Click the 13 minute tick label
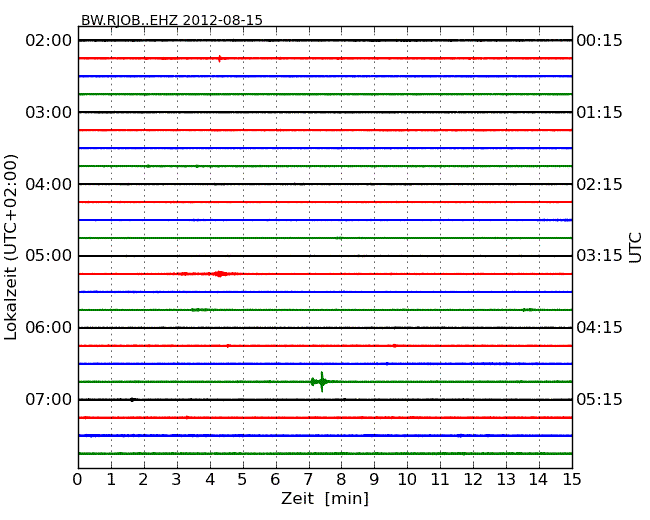The width and height of the screenshot is (650, 520). click(506, 480)
